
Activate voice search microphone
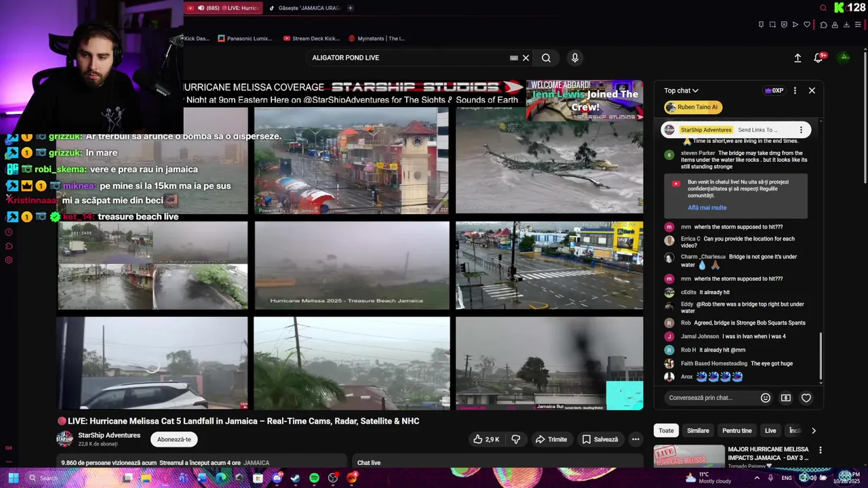[x=575, y=58]
